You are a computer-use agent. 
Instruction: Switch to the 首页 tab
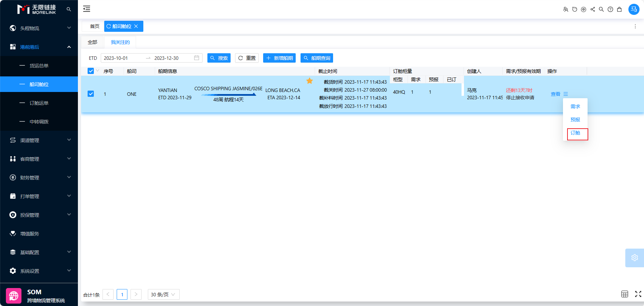(95, 26)
